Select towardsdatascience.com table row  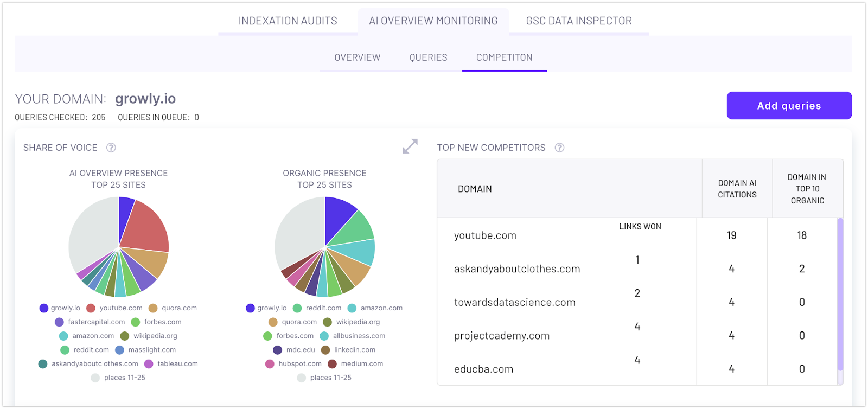[637, 302]
